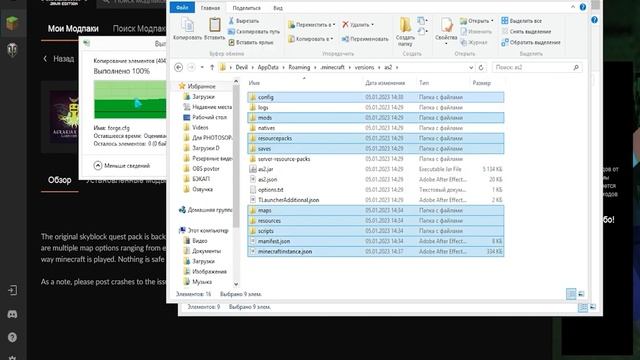Collapse the ribbon with the chevron
The height and width of the screenshot is (360, 640).
point(573,7)
